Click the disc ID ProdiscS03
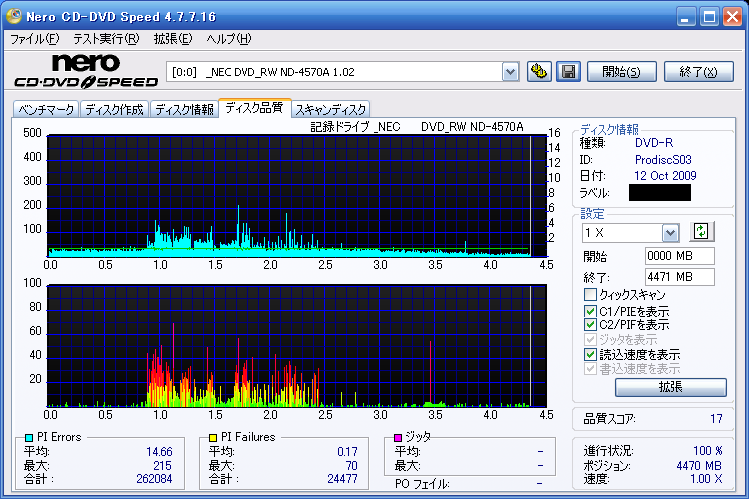749x499 pixels. [x=663, y=159]
